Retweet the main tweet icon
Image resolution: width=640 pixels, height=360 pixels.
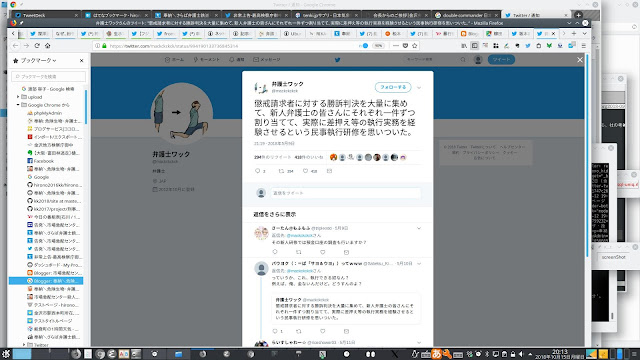281,171
